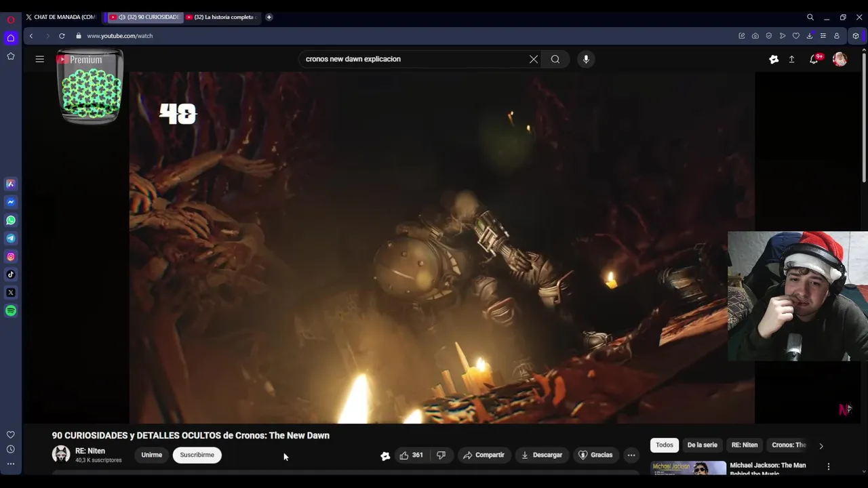This screenshot has width=868, height=488.
Task: Select the Cronos: The chip
Action: [x=789, y=445]
